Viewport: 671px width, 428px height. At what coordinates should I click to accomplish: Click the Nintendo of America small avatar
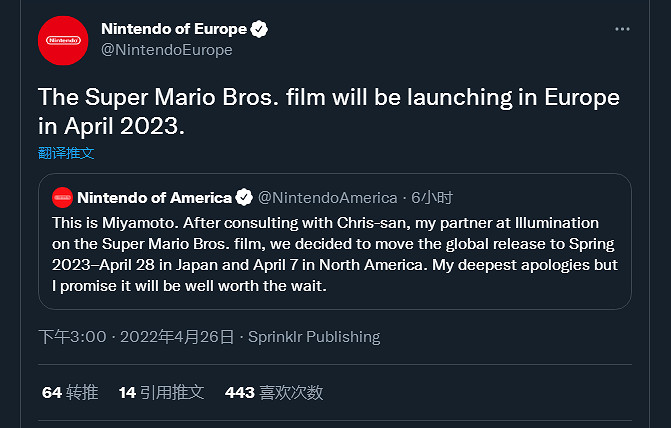click(62, 197)
